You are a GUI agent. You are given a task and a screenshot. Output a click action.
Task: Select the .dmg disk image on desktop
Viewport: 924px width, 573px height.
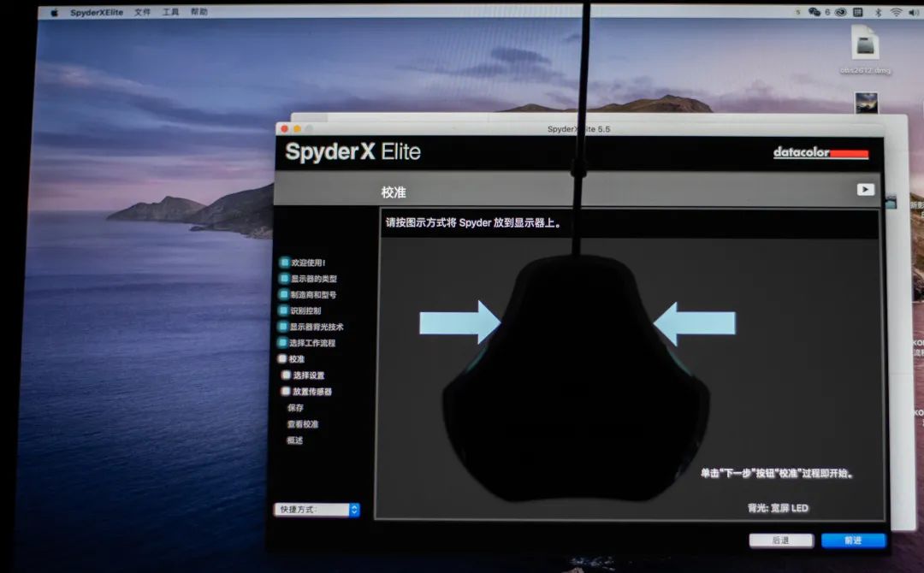(865, 43)
